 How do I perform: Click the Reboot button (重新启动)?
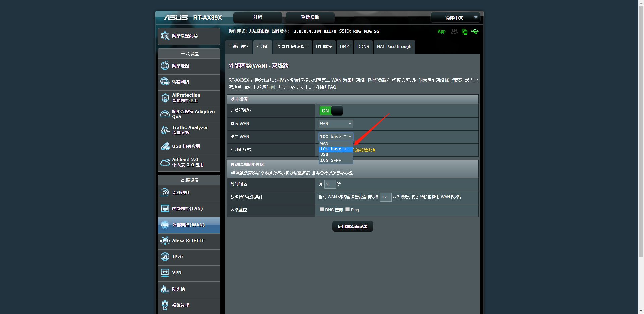click(x=310, y=17)
